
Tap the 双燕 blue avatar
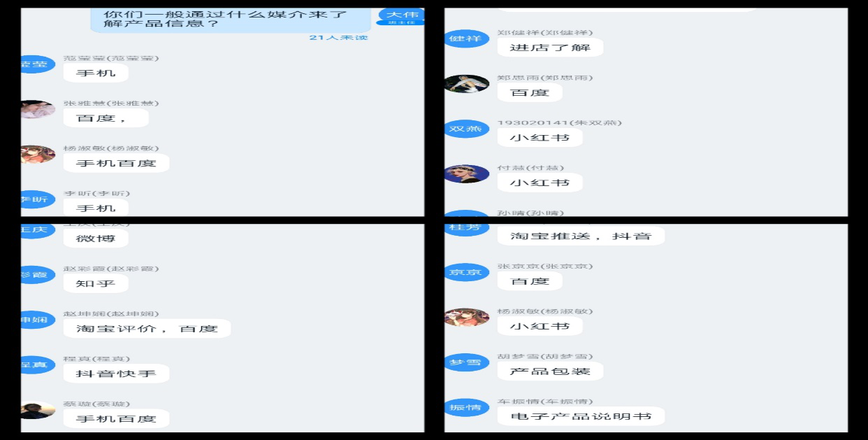[466, 129]
